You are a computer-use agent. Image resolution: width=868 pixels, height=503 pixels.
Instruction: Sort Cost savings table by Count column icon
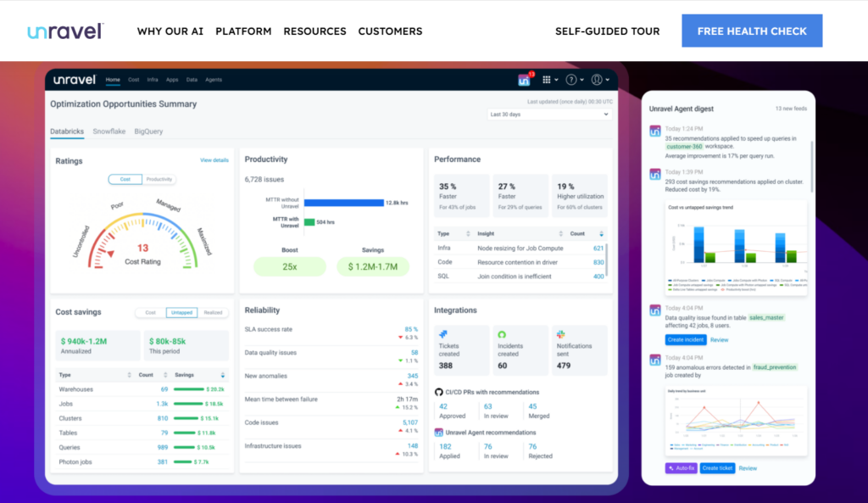165,375
